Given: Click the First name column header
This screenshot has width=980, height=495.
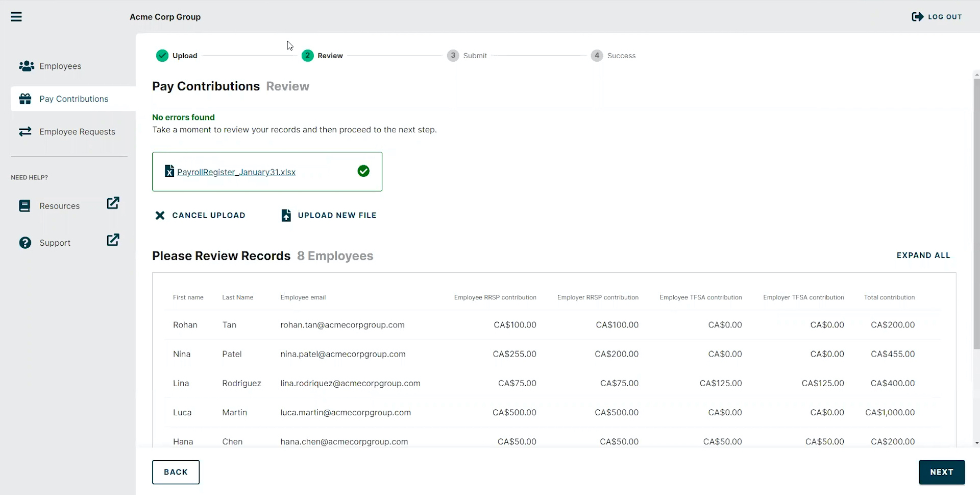Looking at the screenshot, I should tap(188, 297).
